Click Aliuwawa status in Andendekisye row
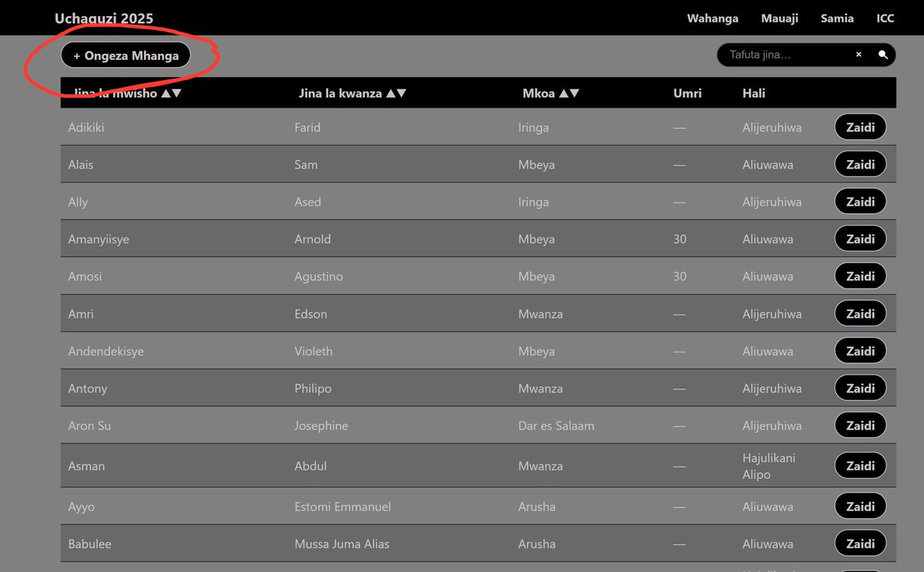This screenshot has height=572, width=924. pyautogui.click(x=768, y=351)
